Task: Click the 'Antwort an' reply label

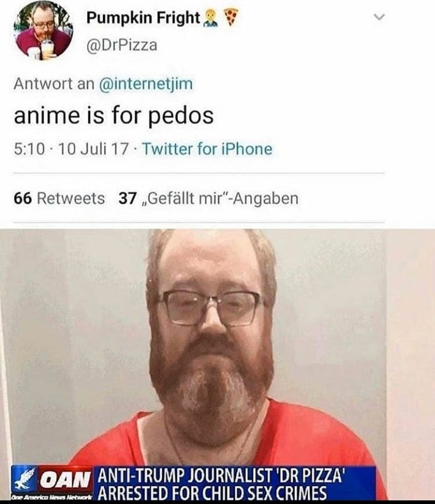Action: pos(54,84)
